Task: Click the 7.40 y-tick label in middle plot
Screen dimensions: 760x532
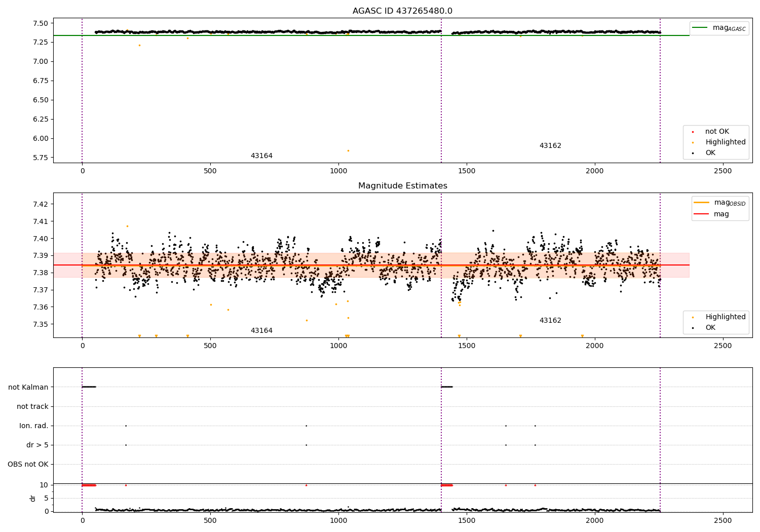Action: coord(41,239)
